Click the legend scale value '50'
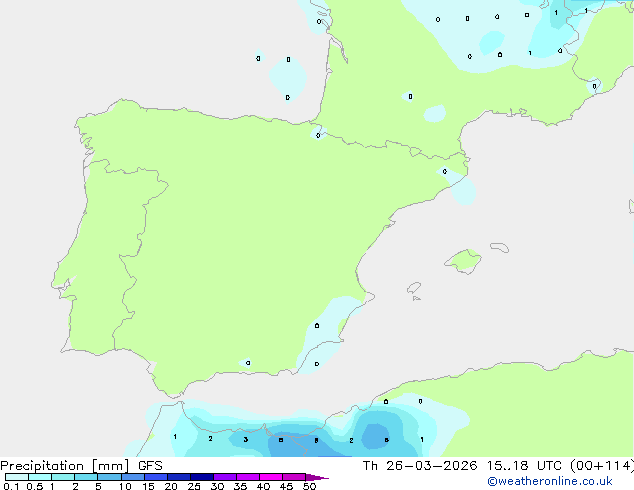Viewport: 634px width, 490px height. (x=309, y=486)
